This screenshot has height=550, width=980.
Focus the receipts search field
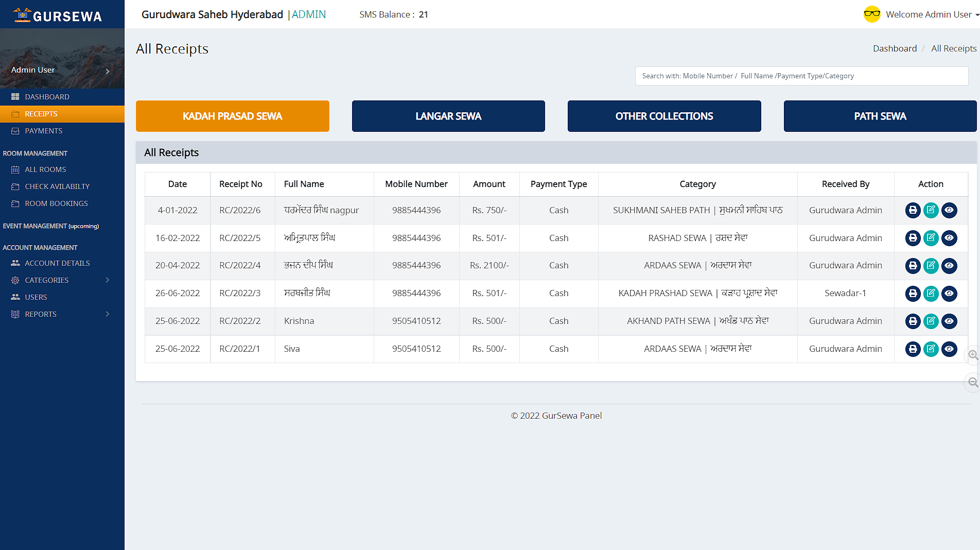coord(801,76)
